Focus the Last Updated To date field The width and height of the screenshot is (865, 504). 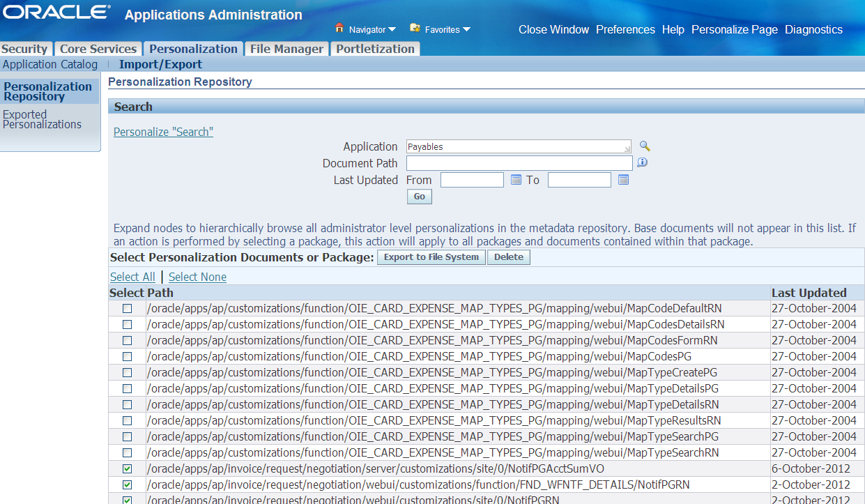click(x=579, y=180)
